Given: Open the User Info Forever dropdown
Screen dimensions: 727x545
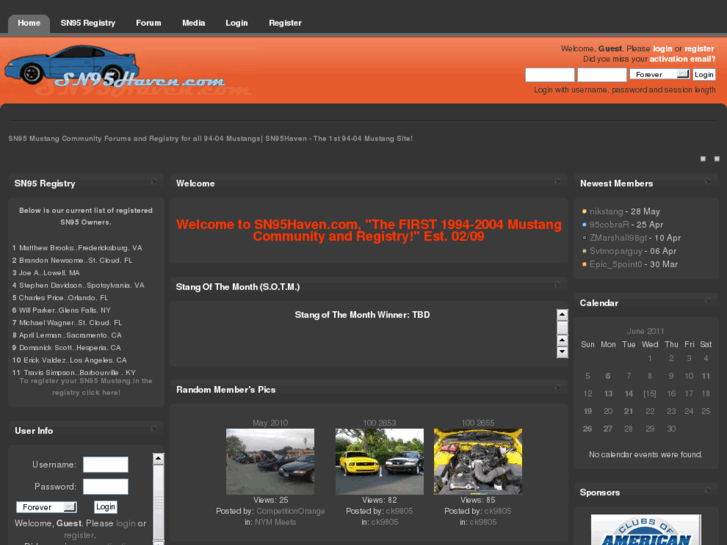Looking at the screenshot, I should click(46, 507).
